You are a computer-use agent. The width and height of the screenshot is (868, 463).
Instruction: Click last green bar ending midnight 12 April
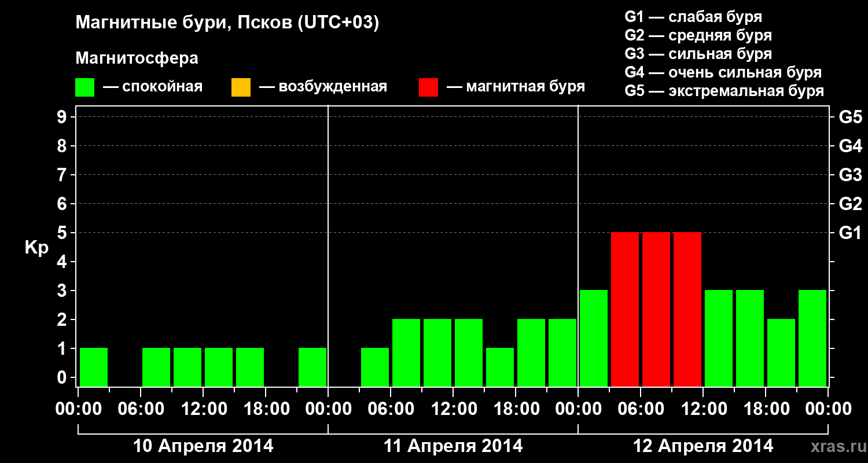(812, 338)
